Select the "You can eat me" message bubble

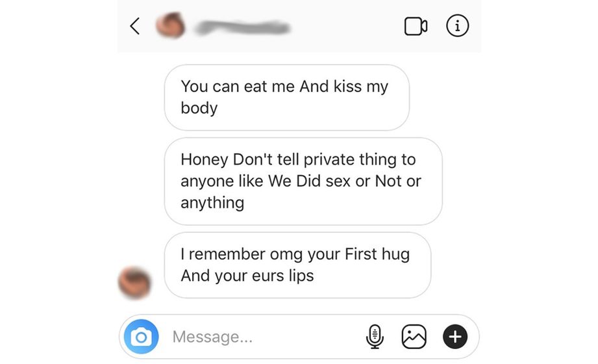287,97
